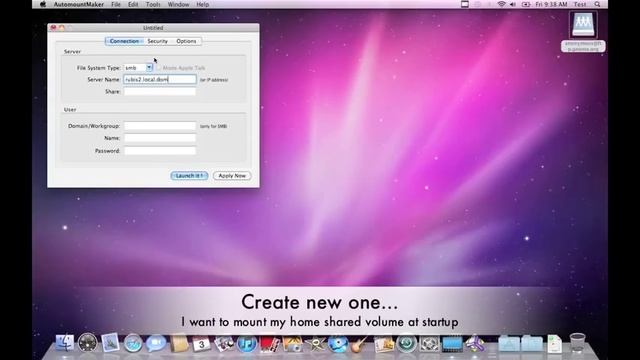Image resolution: width=640 pixels, height=360 pixels.
Task: Open the Window menu
Action: click(178, 4)
